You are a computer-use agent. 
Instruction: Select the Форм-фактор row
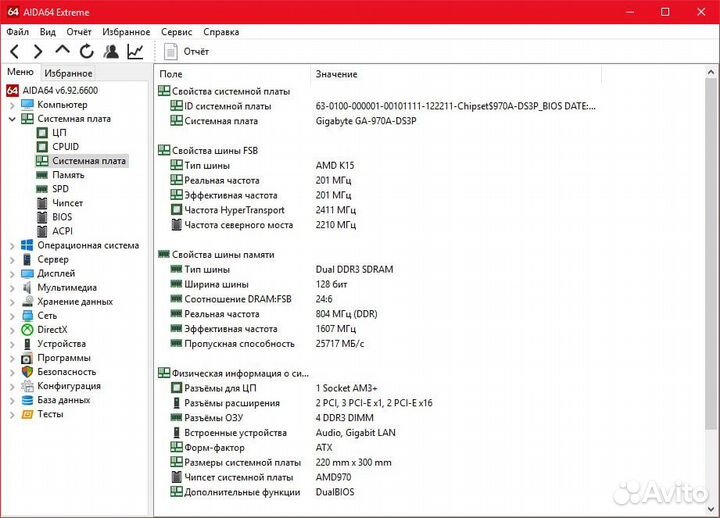pos(251,448)
